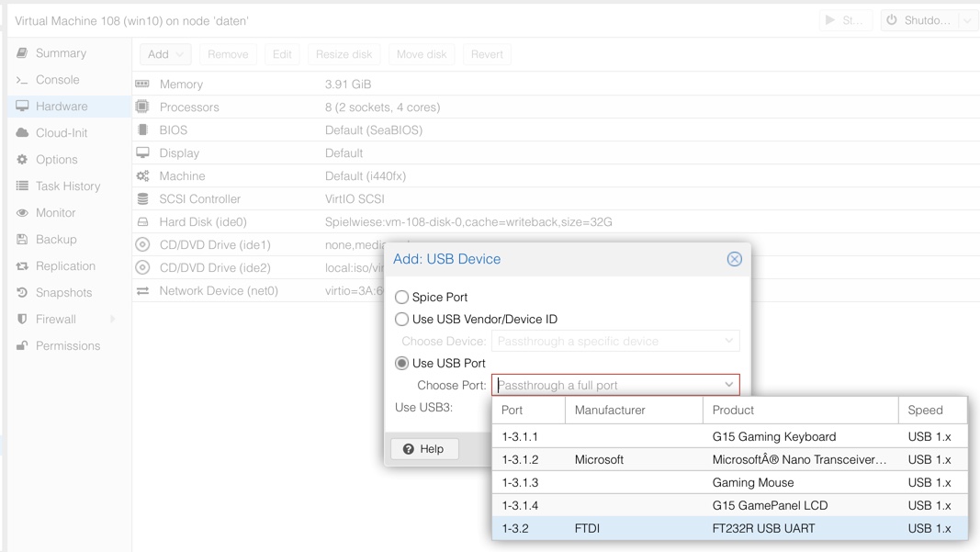Click the Shutdown button
The image size is (980, 552).
[x=918, y=20]
